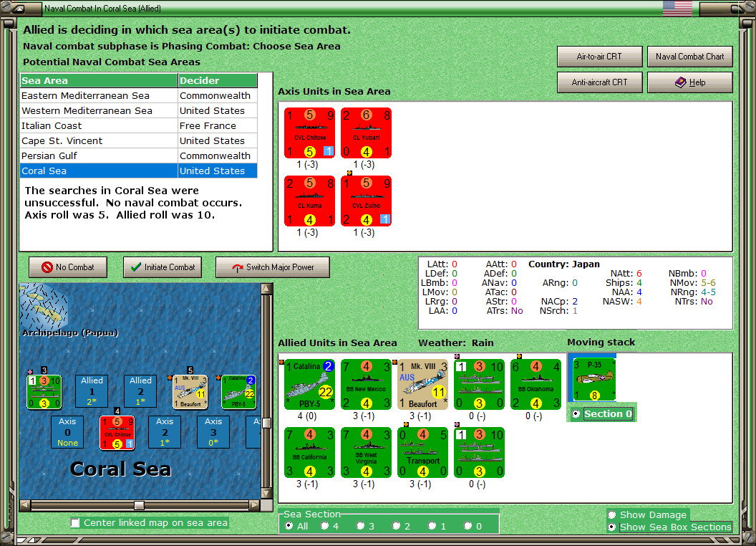Choose the Show Damage option
756x546 pixels.
[x=612, y=514]
